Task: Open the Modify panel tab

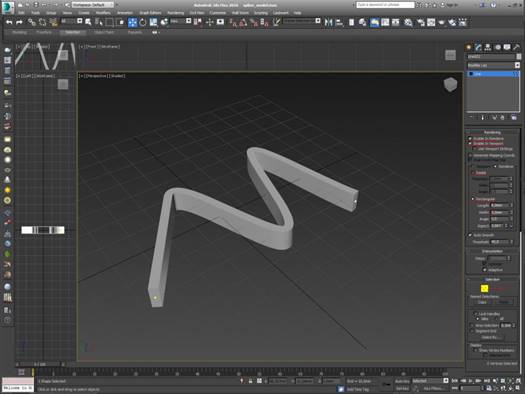Action: (478, 47)
